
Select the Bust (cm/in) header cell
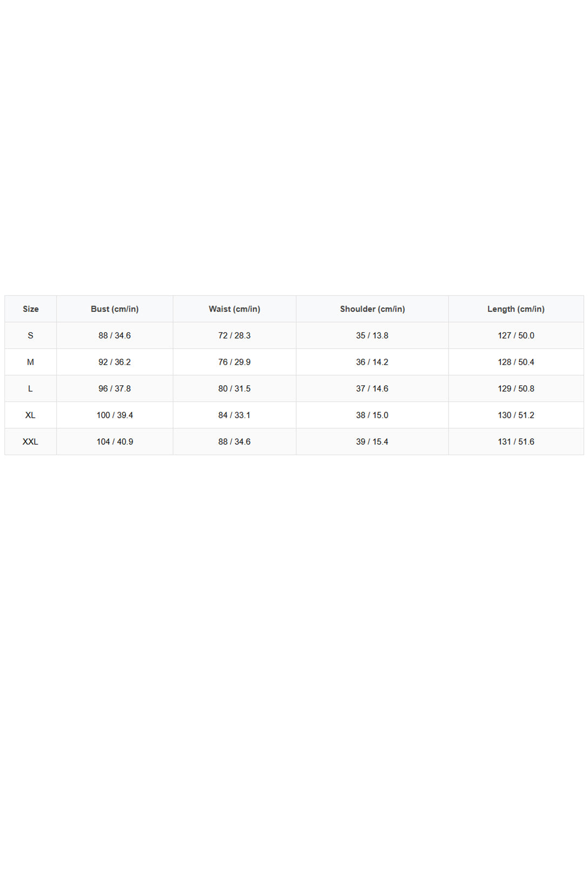pos(115,309)
